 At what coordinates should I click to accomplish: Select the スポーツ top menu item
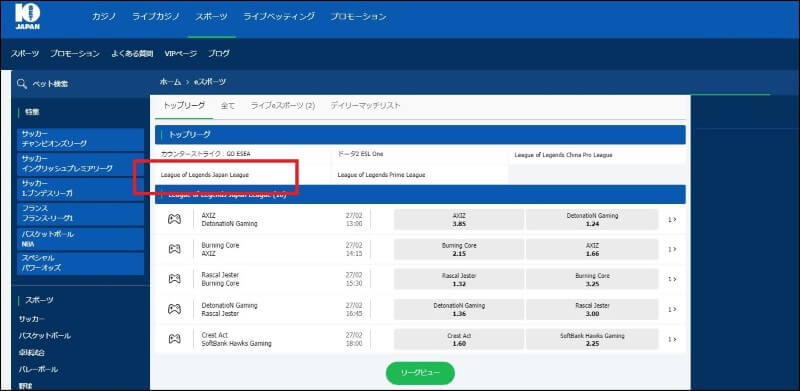coord(211,16)
